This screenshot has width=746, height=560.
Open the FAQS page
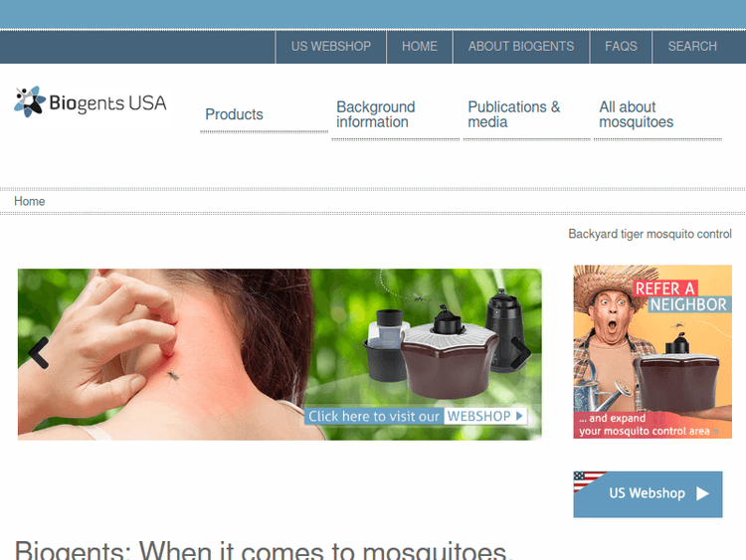(621, 47)
